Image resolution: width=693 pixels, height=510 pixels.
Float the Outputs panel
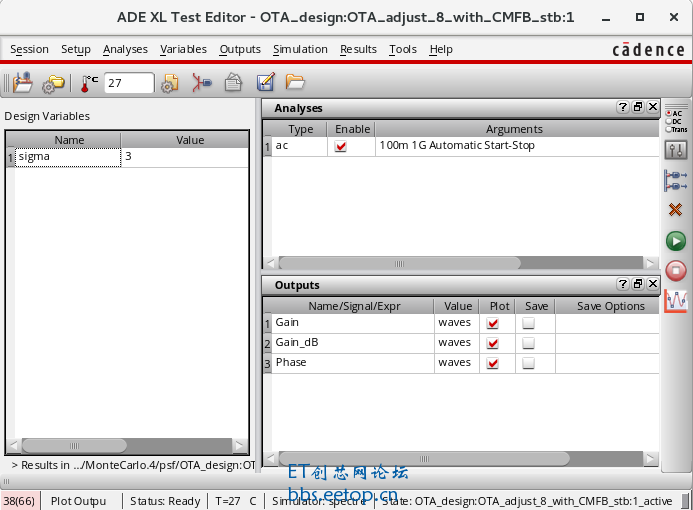pos(638,284)
